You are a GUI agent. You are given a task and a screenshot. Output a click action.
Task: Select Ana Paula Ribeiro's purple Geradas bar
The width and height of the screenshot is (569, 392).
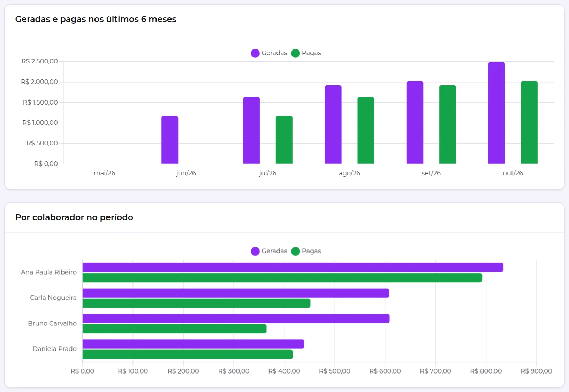click(293, 268)
